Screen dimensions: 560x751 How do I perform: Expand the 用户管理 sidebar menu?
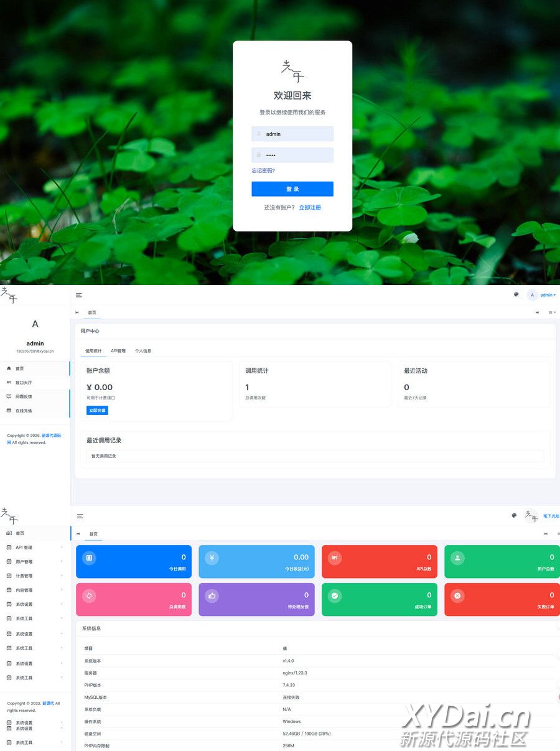pos(34,562)
